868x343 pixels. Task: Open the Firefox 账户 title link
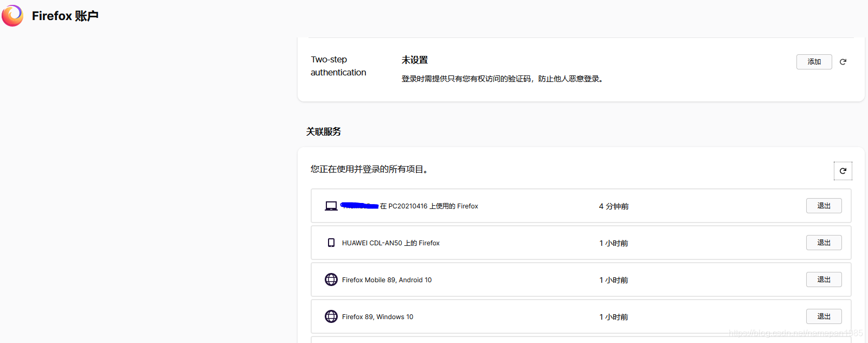(65, 16)
